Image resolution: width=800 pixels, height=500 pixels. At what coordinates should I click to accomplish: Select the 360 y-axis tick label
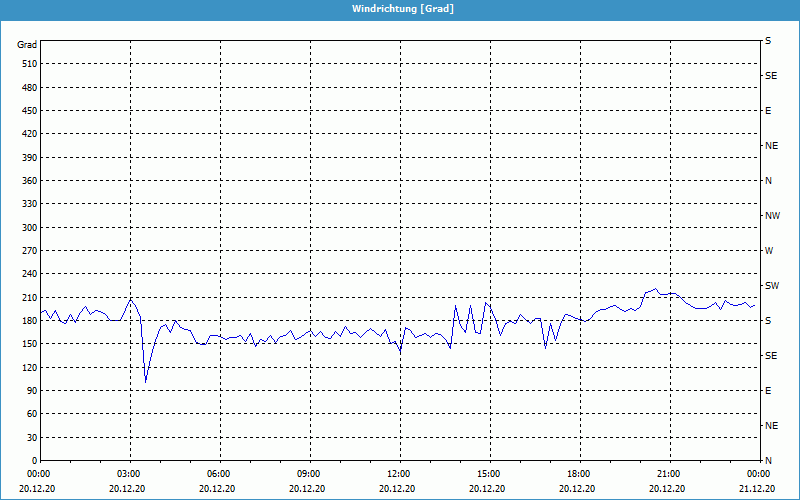coord(27,181)
